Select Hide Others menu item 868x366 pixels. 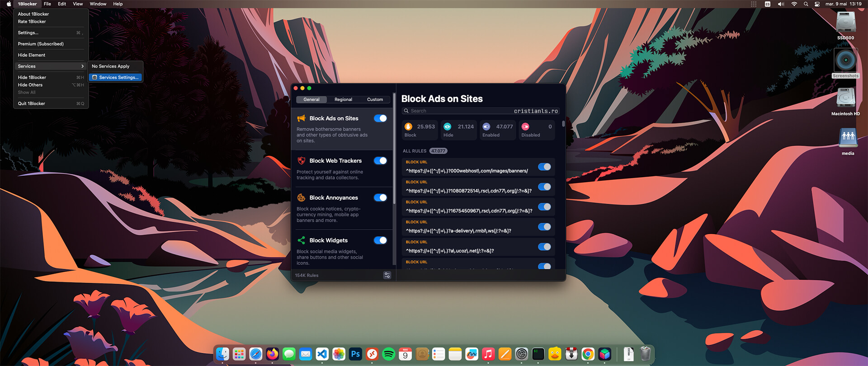click(x=51, y=85)
